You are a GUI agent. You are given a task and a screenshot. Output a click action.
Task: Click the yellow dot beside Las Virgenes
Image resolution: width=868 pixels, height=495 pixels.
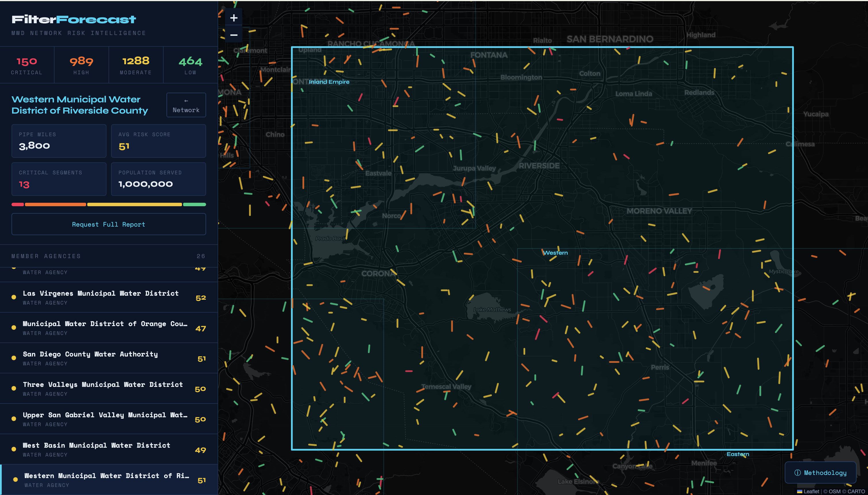click(13, 297)
